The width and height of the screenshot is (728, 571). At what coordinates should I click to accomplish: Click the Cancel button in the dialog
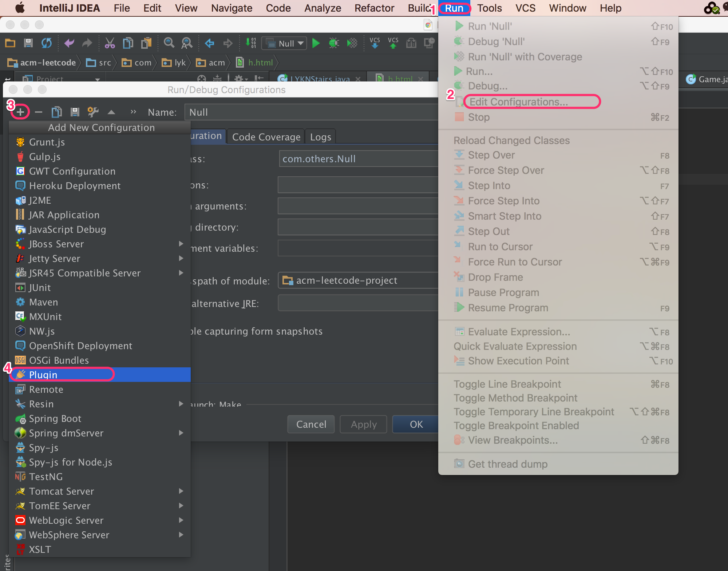311,424
